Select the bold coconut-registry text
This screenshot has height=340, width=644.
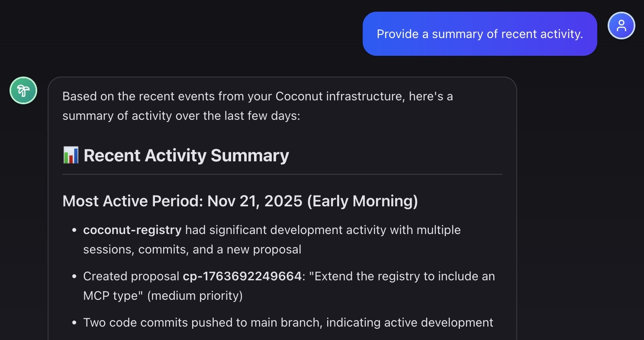132,230
